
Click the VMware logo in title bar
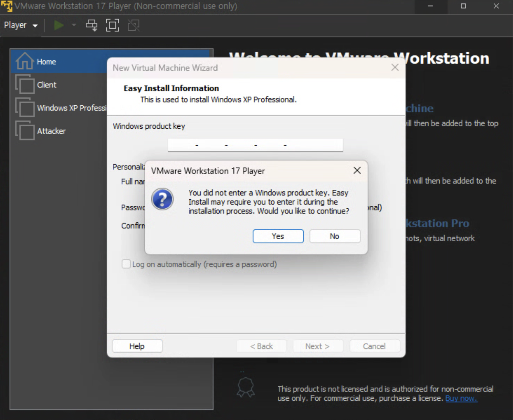7,6
